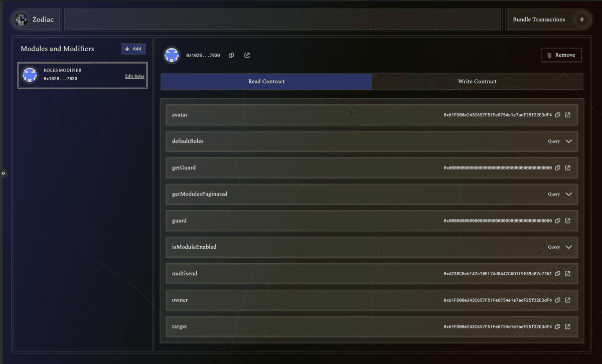The image size is (602, 364).
Task: Open module address external link in header
Action: coord(247,55)
